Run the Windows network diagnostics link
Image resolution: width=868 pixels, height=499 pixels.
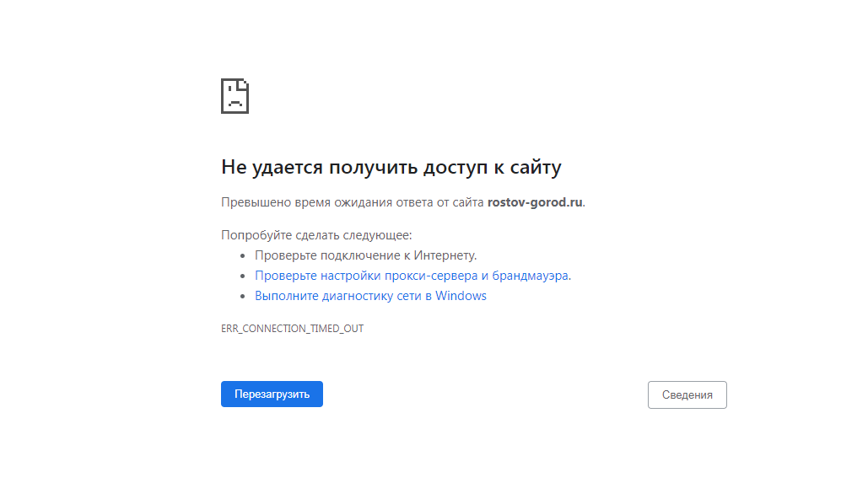(370, 296)
